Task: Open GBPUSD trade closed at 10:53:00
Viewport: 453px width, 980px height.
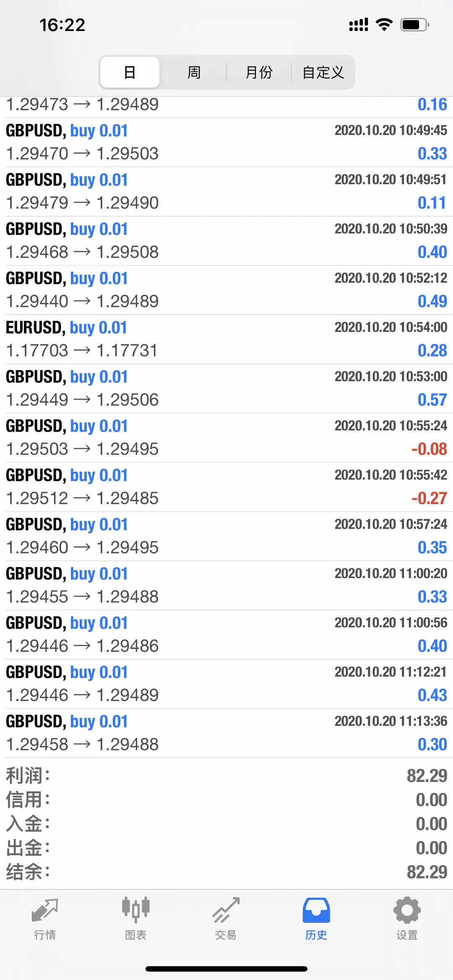Action: tap(226, 388)
